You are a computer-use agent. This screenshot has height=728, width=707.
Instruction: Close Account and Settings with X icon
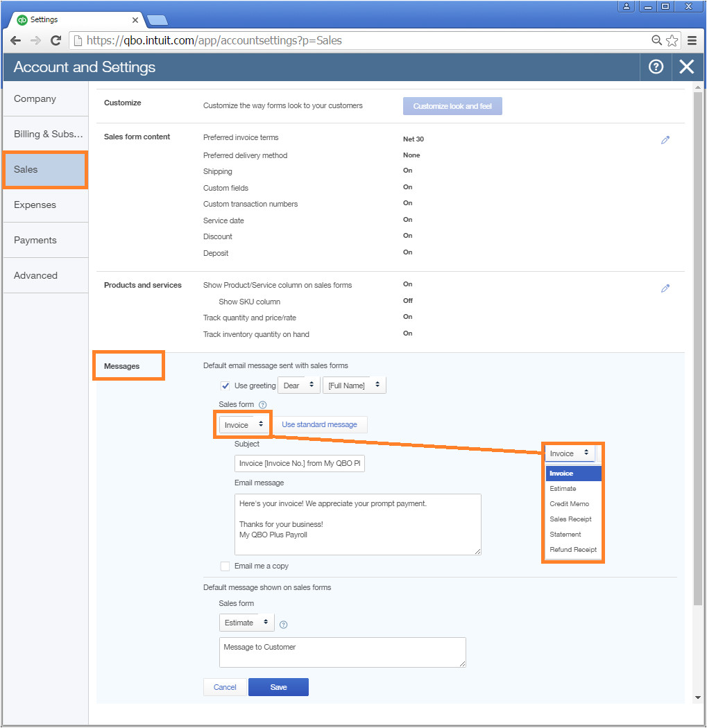point(686,67)
